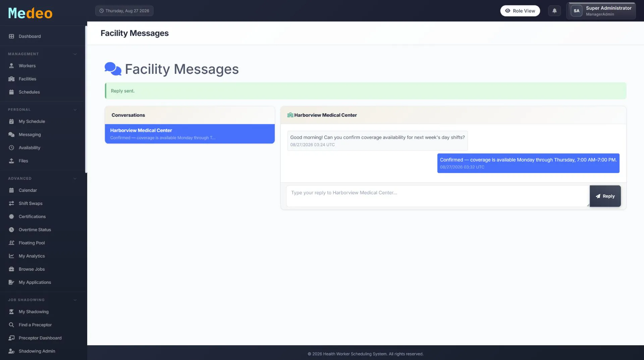This screenshot has height=360, width=644.
Task: Go to Certifications page
Action: [42, 216]
